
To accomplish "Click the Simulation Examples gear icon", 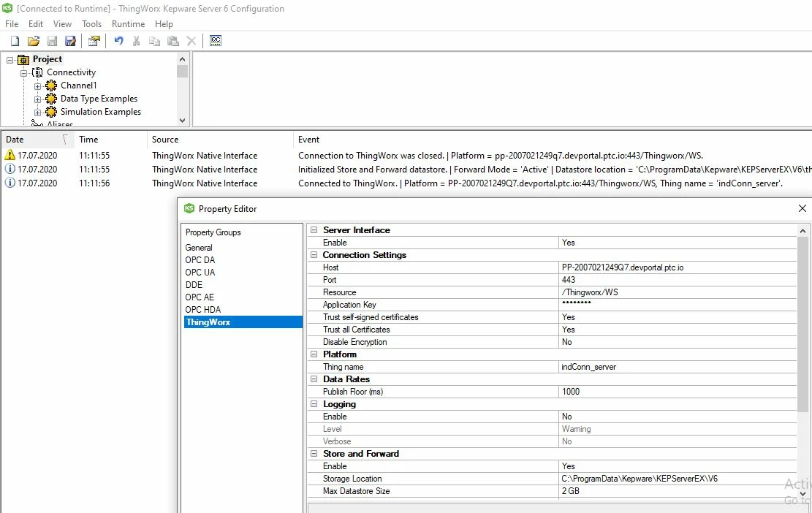I will pos(50,111).
